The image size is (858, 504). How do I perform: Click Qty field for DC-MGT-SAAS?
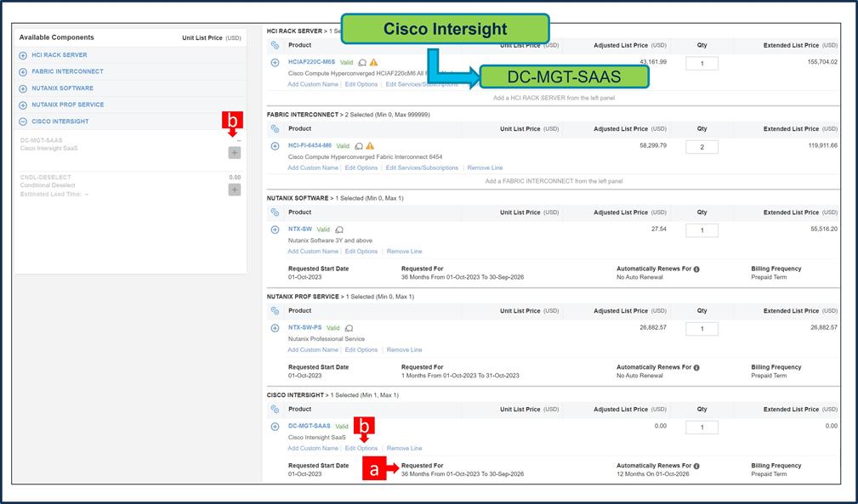tap(702, 427)
